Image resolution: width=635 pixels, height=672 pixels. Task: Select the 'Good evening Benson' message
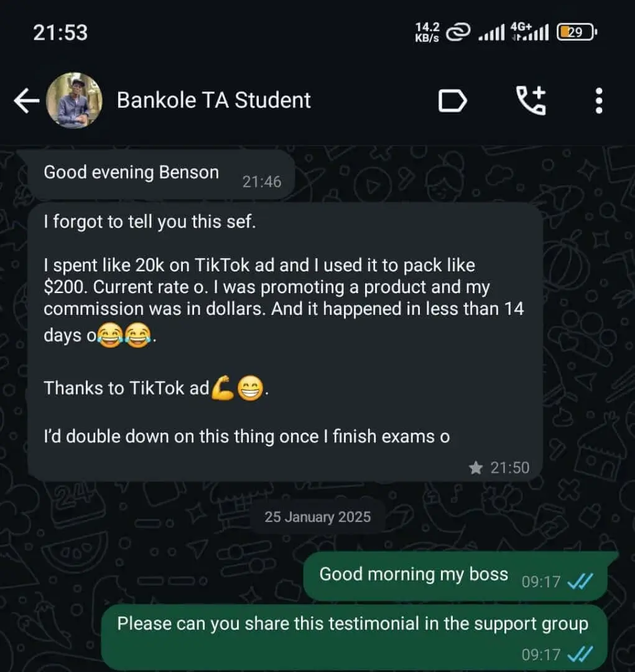coord(162,175)
